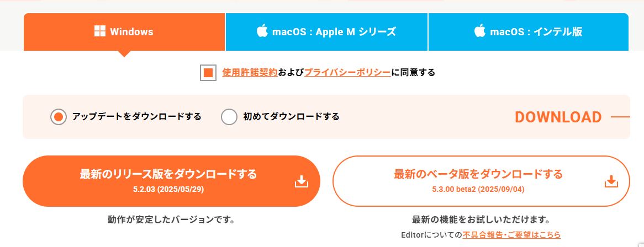Open the 使用許諾契約 license link
This screenshot has height=247, width=644.
coord(250,72)
